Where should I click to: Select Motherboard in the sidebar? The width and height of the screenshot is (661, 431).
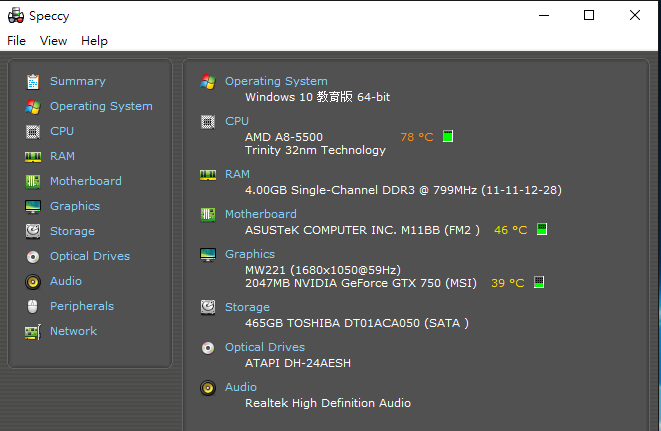(x=86, y=181)
